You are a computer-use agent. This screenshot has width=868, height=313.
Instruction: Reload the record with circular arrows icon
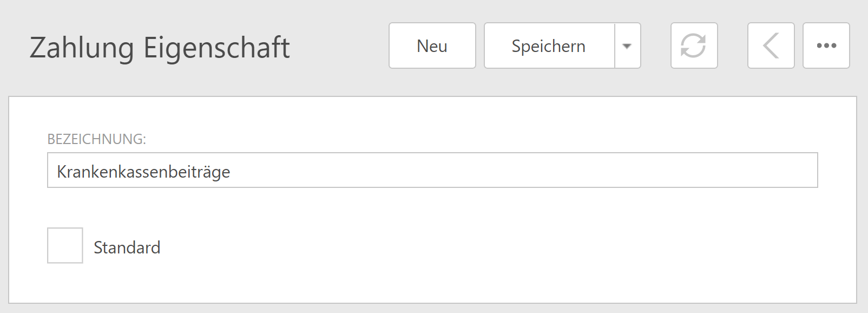pos(694,45)
